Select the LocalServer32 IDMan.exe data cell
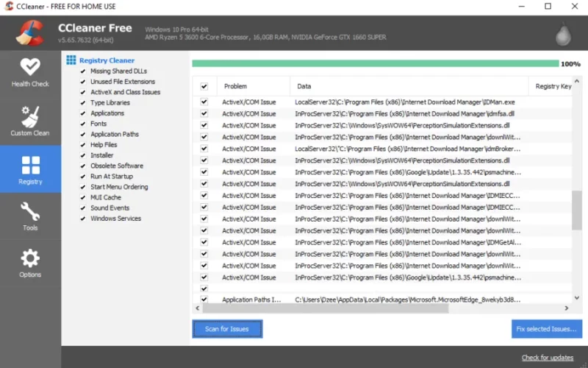 point(405,102)
